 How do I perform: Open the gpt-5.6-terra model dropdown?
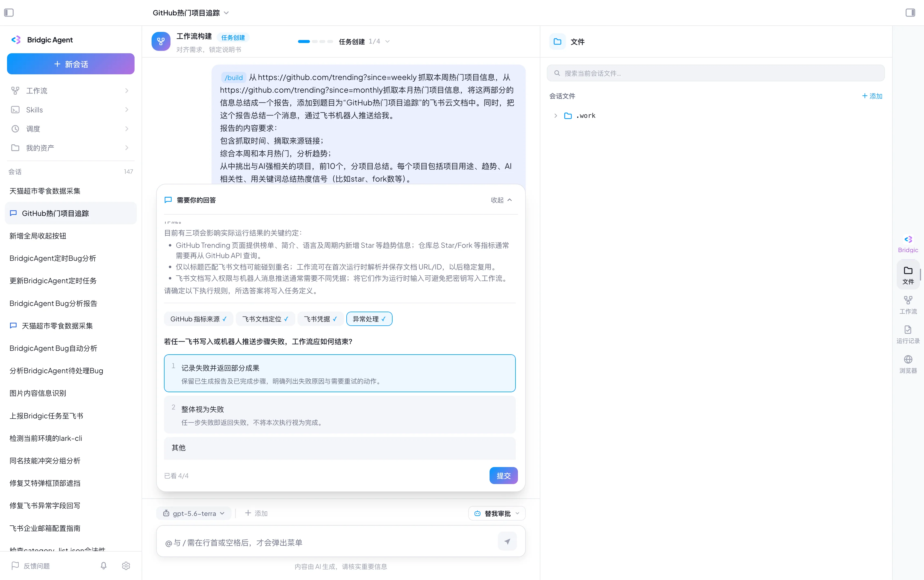point(194,513)
